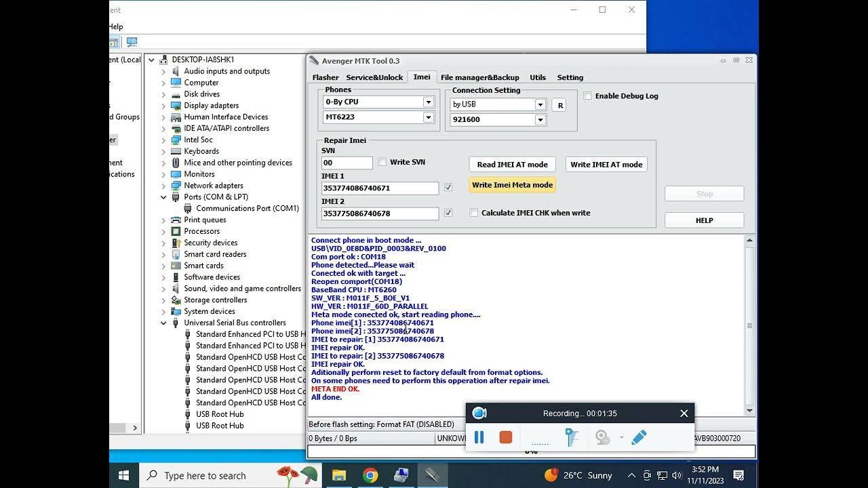The width and height of the screenshot is (868, 488).
Task: Select the Imei tab
Action: click(422, 77)
